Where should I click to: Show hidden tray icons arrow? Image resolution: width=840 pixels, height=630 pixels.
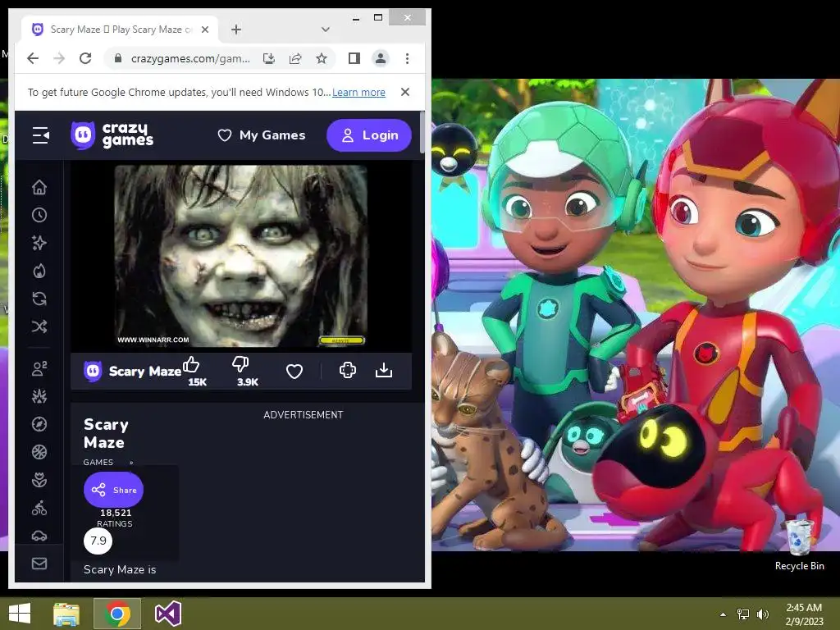click(x=724, y=614)
